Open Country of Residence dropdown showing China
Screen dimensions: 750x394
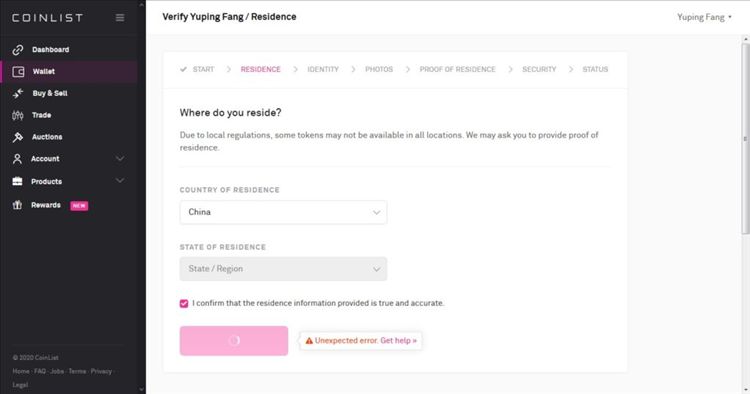283,212
